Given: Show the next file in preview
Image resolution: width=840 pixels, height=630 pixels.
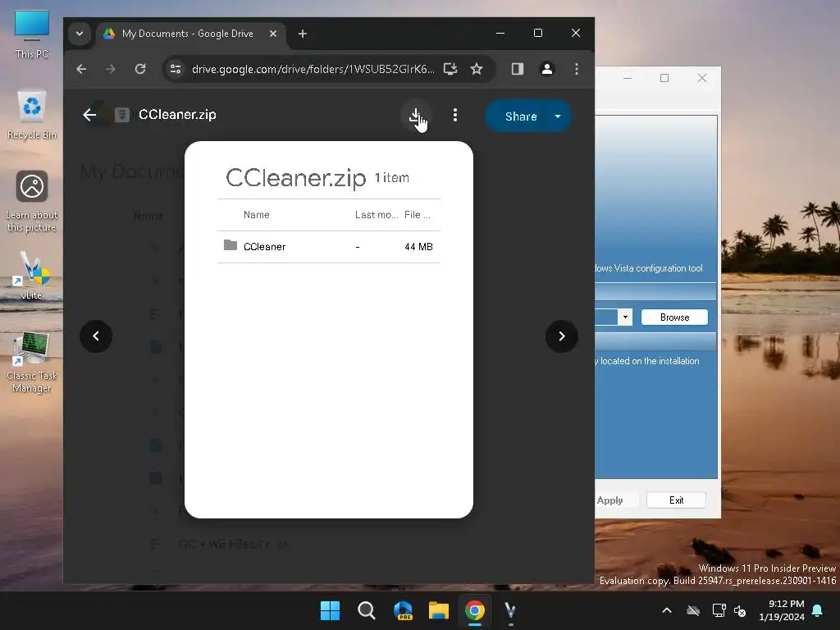Looking at the screenshot, I should (561, 336).
